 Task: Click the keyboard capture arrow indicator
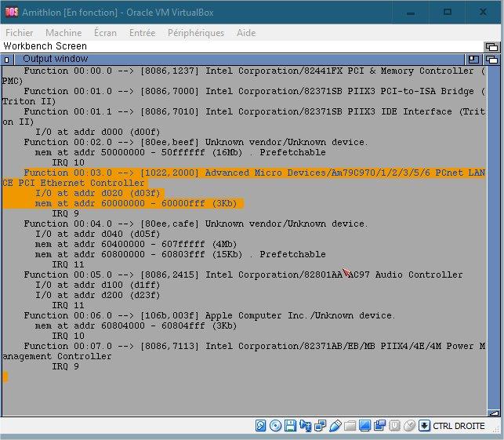[x=424, y=426]
